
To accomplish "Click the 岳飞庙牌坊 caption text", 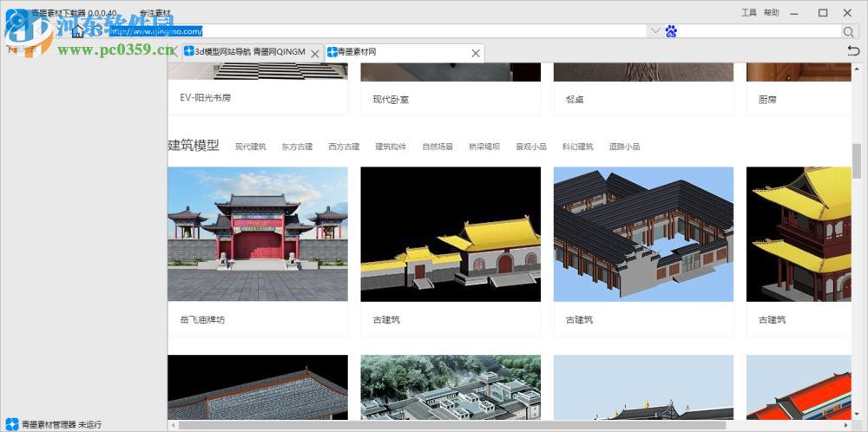I will pos(202,320).
